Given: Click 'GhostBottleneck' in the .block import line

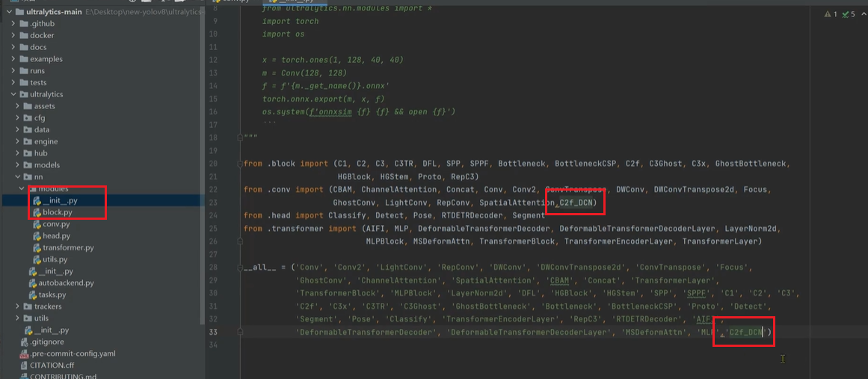Looking at the screenshot, I should click(x=751, y=164).
